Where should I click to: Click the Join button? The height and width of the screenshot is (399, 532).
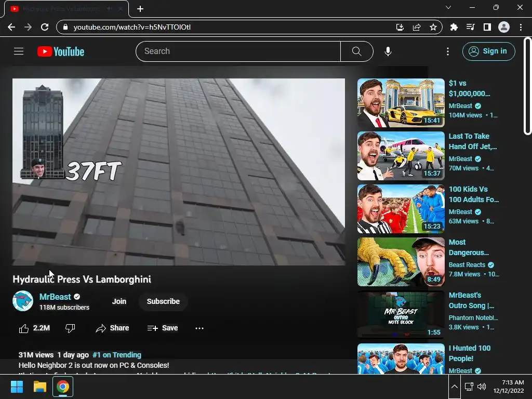[119, 301]
